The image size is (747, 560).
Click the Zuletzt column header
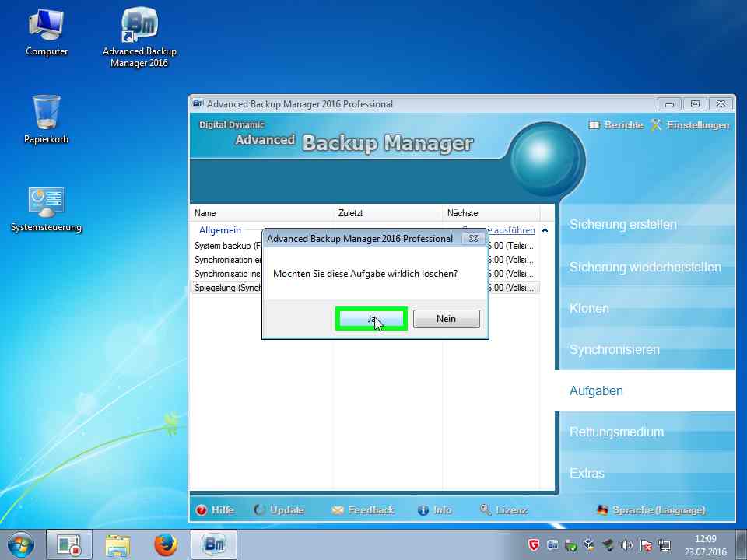(388, 213)
